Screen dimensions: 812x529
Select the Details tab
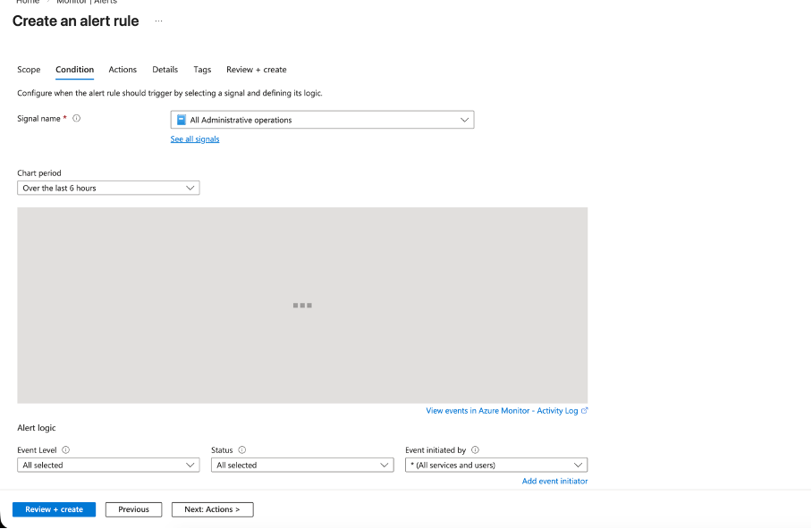[x=165, y=70]
